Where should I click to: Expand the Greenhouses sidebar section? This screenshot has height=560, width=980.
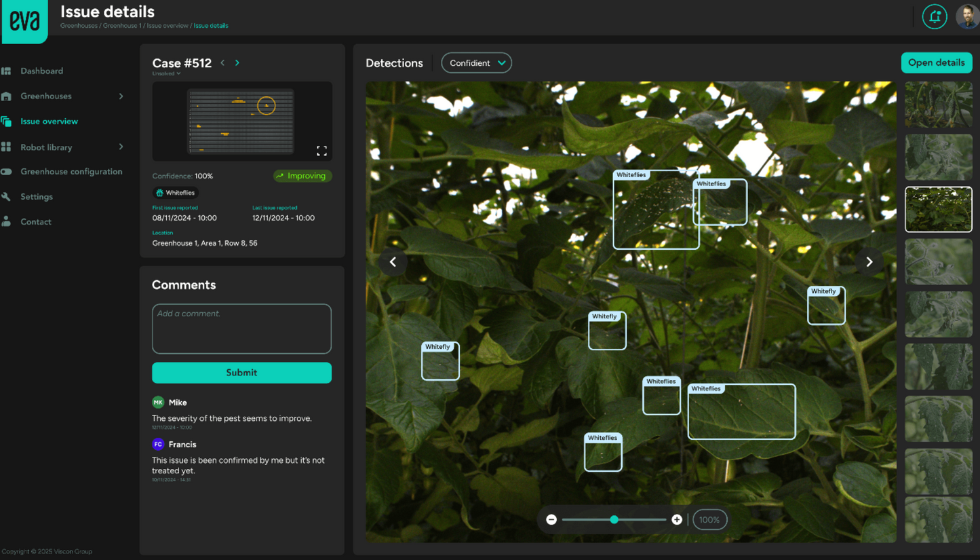[122, 96]
